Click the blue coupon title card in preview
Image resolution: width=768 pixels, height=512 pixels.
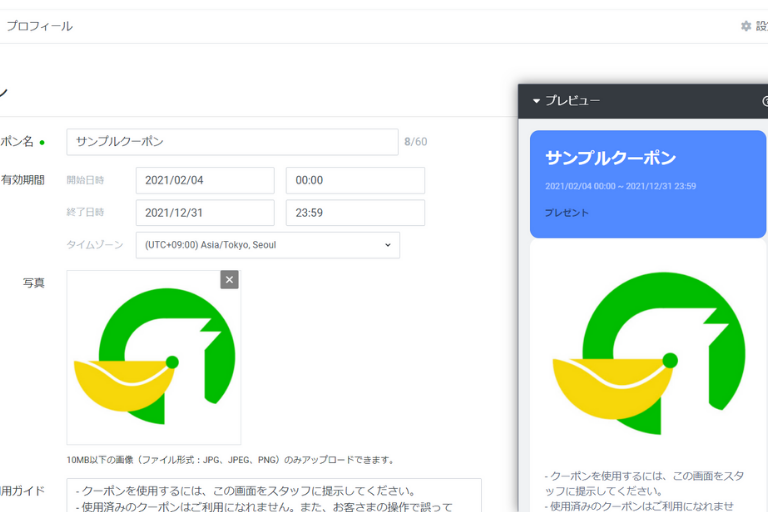click(648, 184)
